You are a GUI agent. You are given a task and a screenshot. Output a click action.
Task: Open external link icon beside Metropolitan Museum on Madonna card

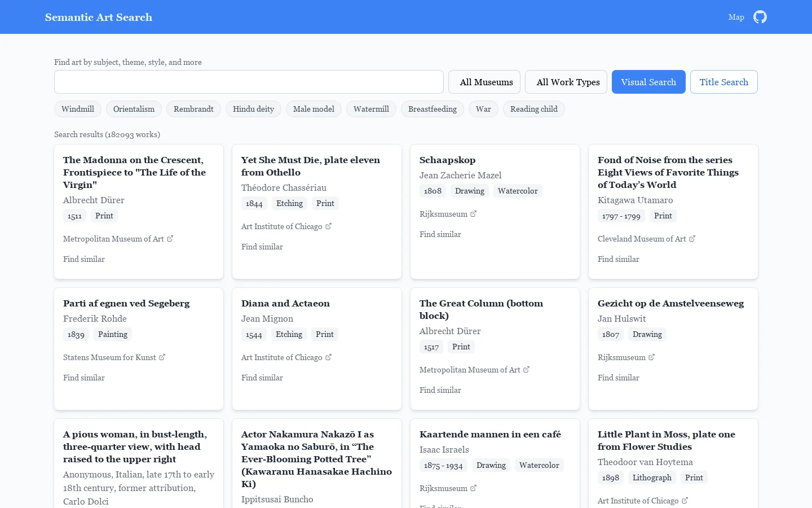[170, 239]
